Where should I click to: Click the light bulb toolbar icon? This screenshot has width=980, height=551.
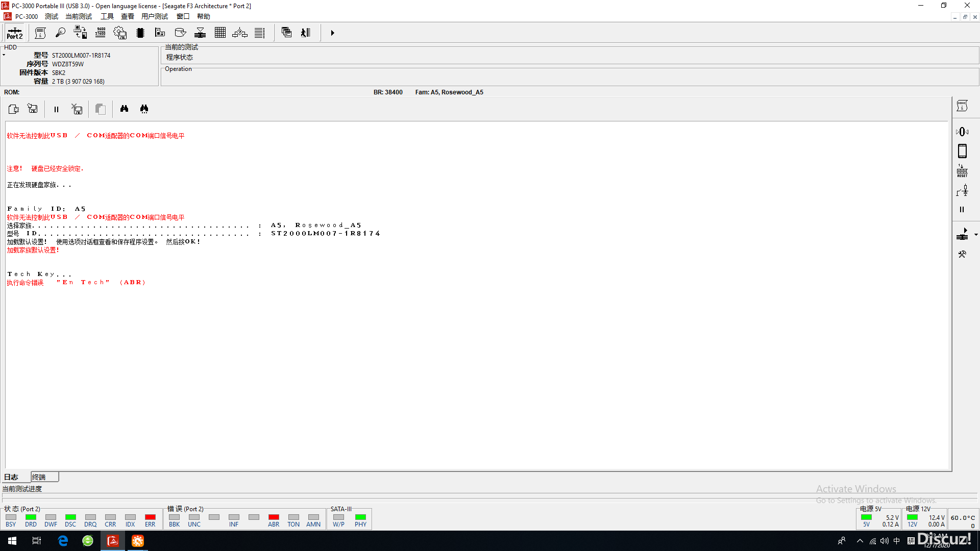tap(60, 33)
